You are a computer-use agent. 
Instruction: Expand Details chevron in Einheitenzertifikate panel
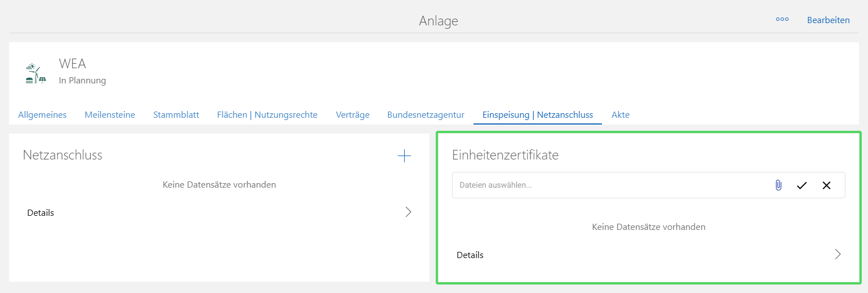click(838, 254)
